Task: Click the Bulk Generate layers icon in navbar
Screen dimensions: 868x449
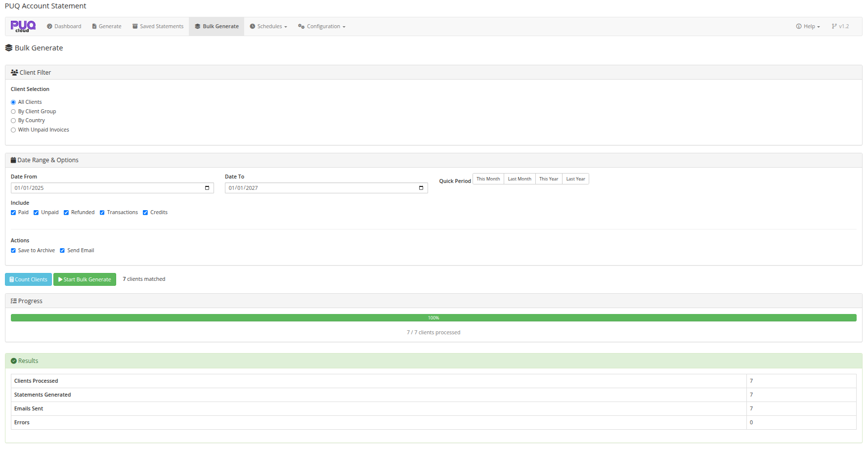Action: tap(198, 27)
